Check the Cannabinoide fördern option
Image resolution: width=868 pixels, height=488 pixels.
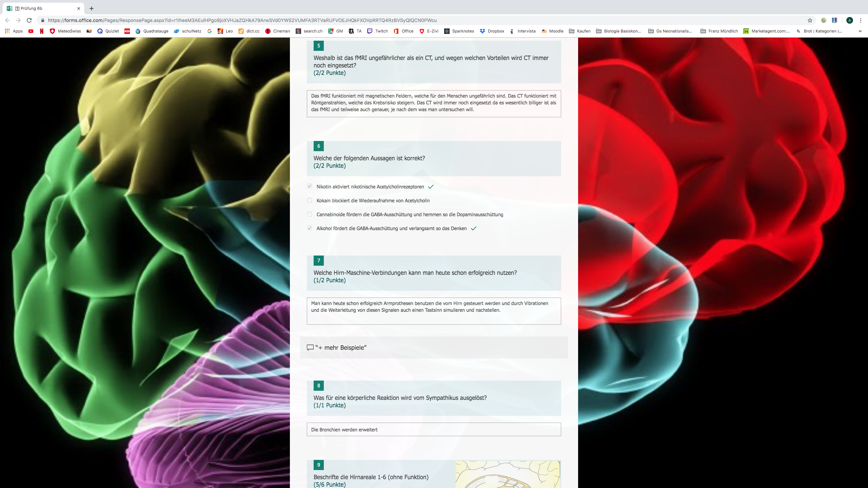coord(310,214)
